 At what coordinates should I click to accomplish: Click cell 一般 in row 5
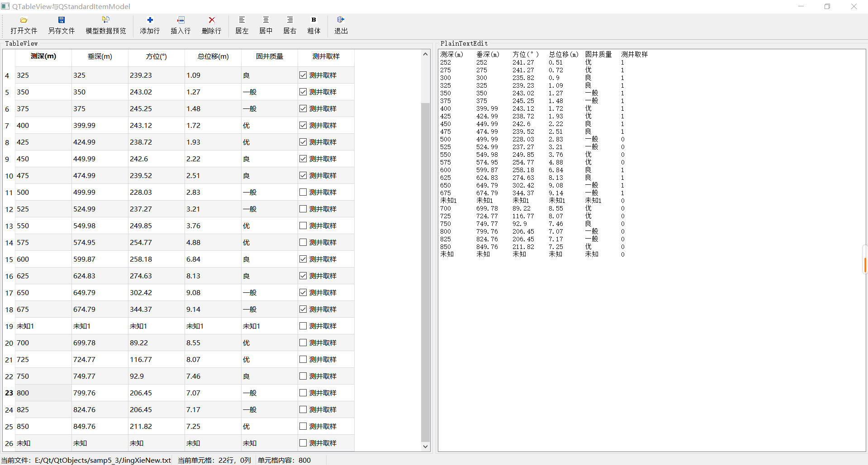pos(270,92)
